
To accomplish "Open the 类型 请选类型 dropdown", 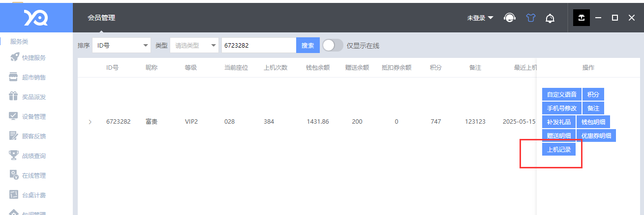I will [194, 45].
